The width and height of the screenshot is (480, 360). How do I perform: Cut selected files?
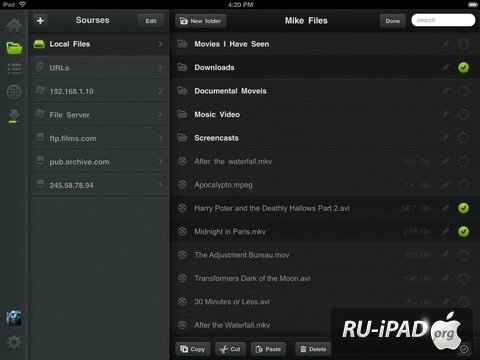tap(230, 349)
